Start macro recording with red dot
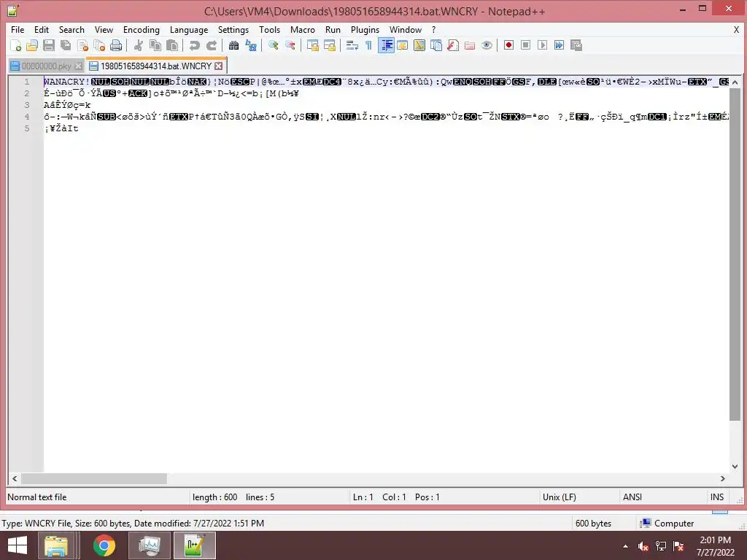Image resolution: width=747 pixels, height=560 pixels. pyautogui.click(x=508, y=45)
